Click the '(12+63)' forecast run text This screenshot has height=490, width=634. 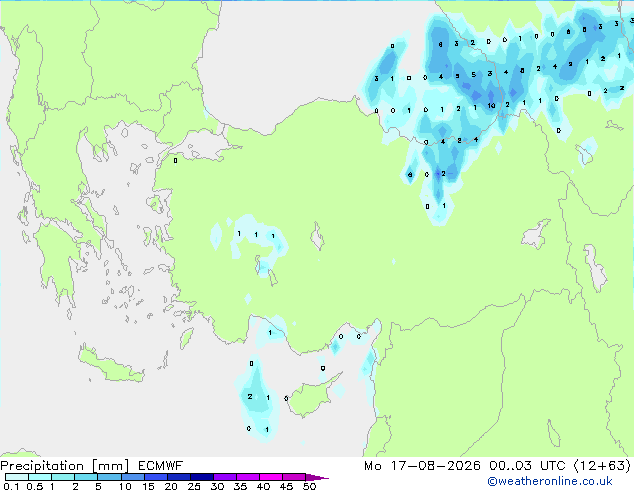(x=602, y=466)
